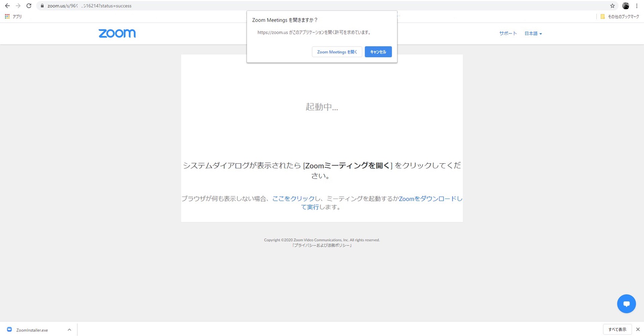Image resolution: width=644 pixels, height=336 pixels.
Task: Click the Zoom logo
Action: pos(117,33)
